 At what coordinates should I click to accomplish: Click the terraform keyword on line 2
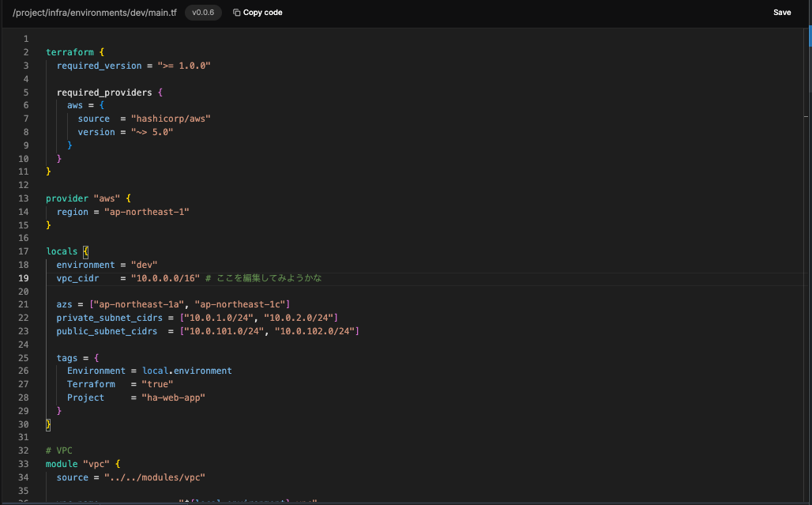coord(70,52)
